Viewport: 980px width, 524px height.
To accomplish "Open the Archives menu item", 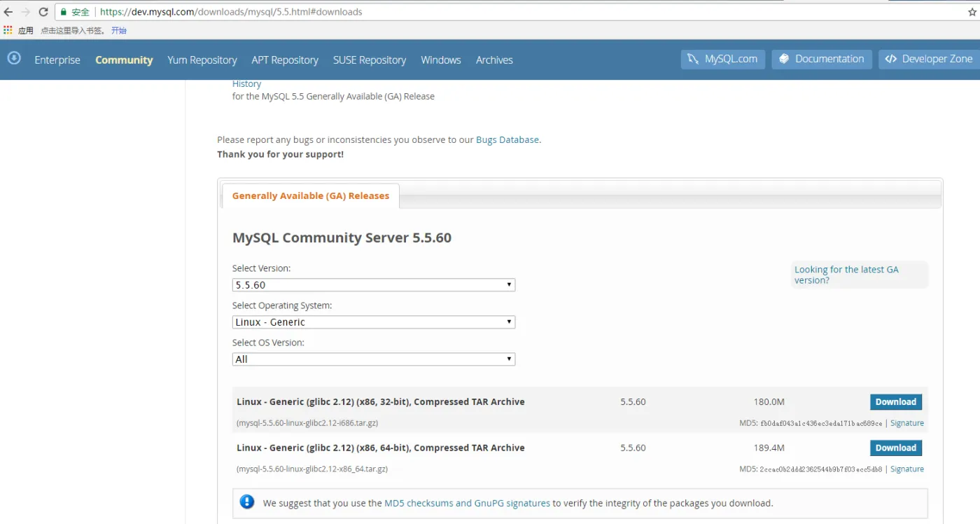I will pos(494,60).
